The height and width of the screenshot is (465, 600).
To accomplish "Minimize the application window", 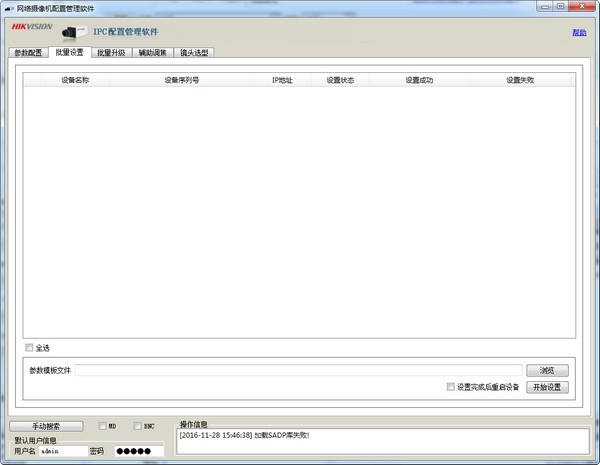I will [x=545, y=7].
